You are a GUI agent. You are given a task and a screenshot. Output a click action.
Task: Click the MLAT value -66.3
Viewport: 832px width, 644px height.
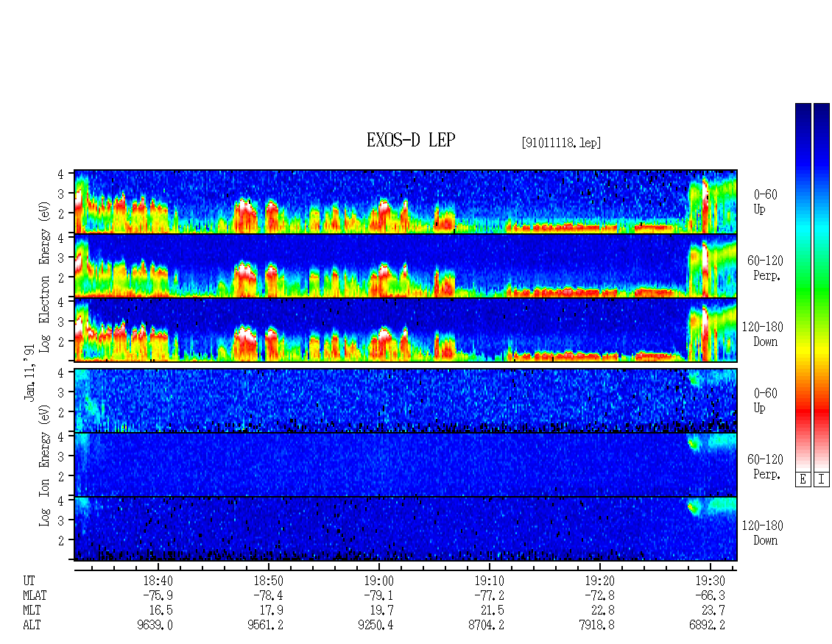(710, 595)
